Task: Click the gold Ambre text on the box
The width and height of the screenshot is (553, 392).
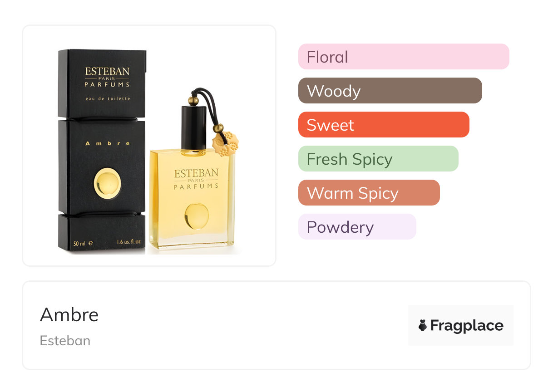Action: (x=108, y=143)
